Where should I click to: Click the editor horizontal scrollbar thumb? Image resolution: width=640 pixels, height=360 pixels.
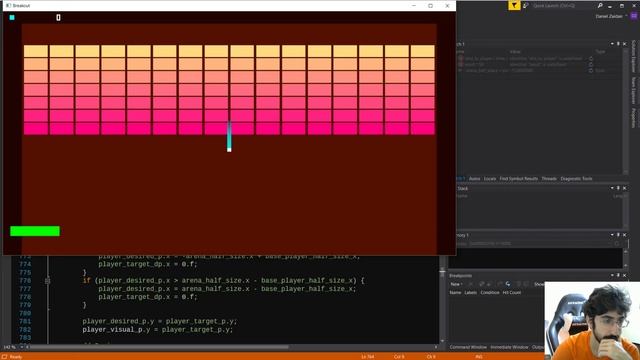click(x=159, y=347)
